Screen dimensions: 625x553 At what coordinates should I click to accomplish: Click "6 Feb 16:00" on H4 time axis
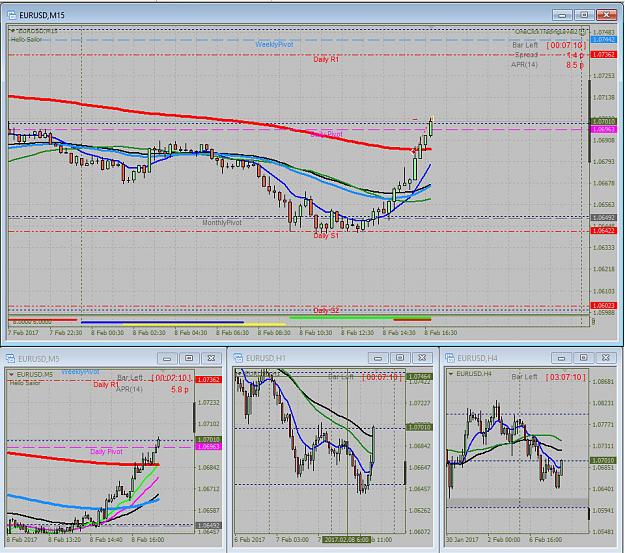pos(546,539)
